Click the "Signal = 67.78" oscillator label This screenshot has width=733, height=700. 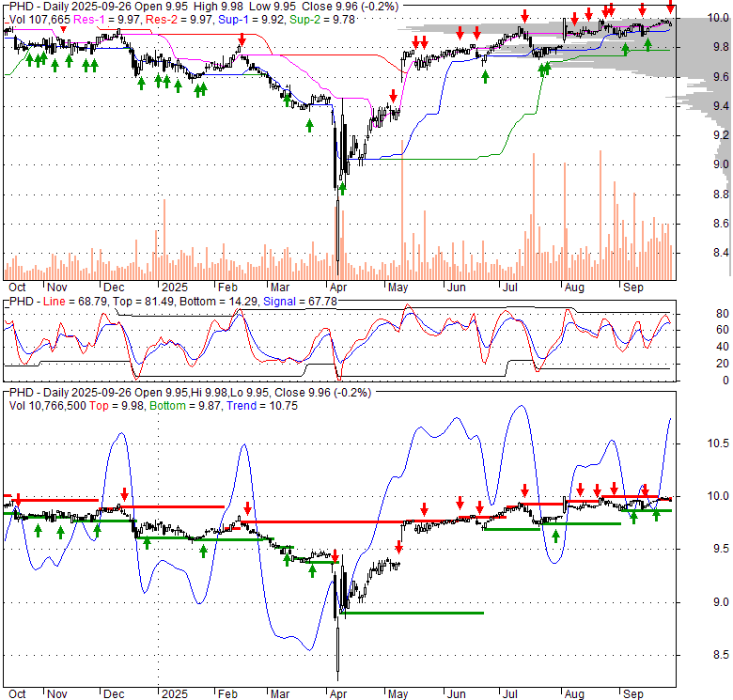(300, 302)
